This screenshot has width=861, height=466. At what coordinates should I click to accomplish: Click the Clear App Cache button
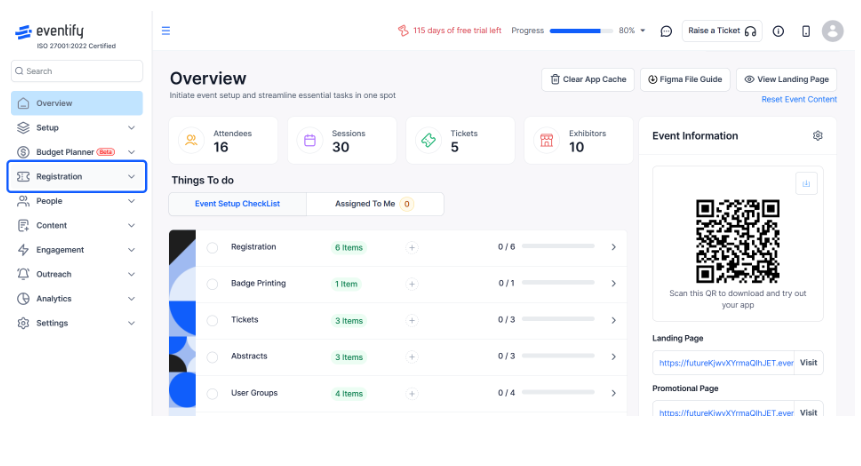pyautogui.click(x=588, y=80)
